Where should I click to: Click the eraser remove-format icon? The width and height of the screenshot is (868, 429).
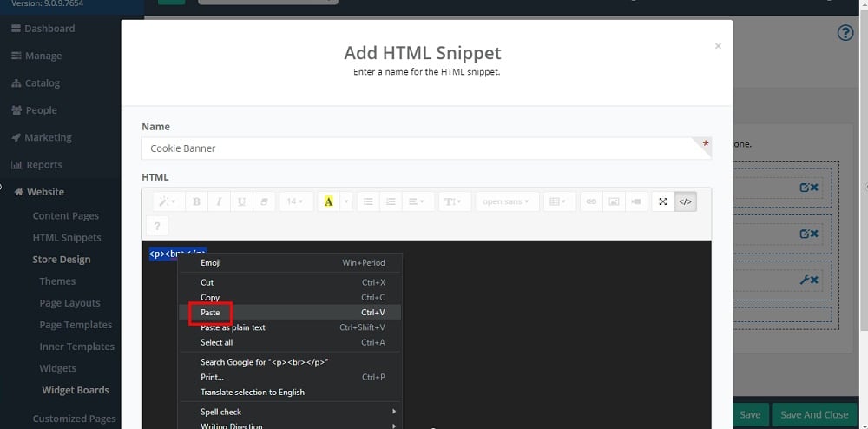point(264,202)
